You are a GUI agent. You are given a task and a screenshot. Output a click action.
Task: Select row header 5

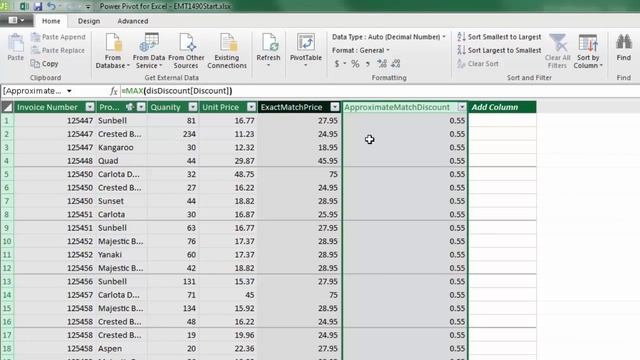[x=7, y=174]
